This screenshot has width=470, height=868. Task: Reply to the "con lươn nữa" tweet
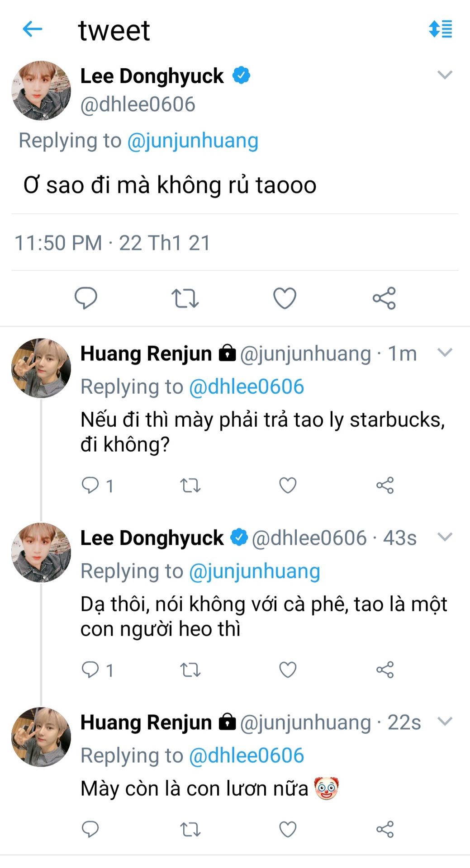[x=90, y=829]
